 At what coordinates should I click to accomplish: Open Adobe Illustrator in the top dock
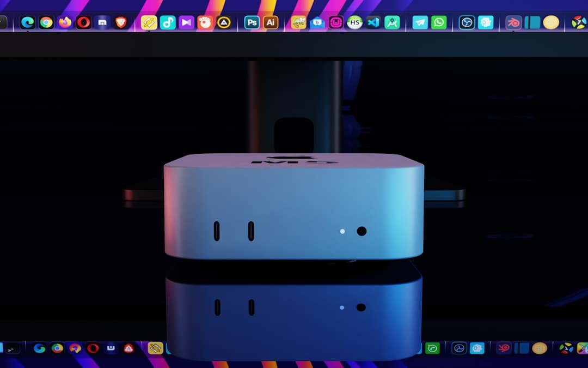point(270,22)
